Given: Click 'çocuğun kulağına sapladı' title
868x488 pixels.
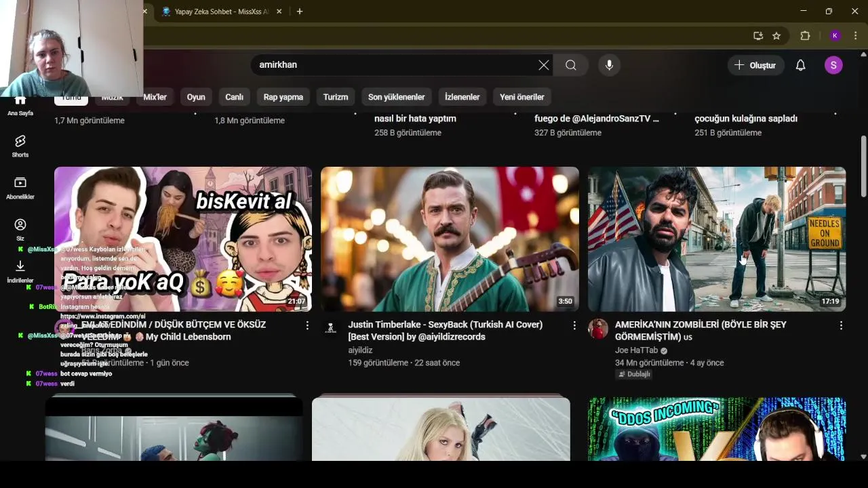Looking at the screenshot, I should click(746, 119).
